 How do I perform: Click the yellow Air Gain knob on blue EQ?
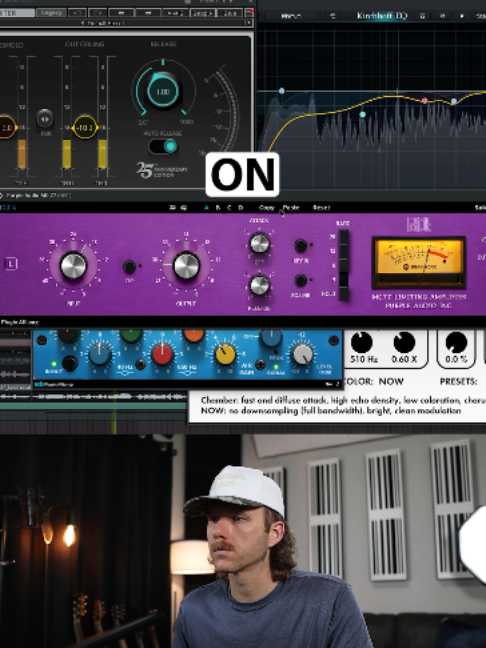coord(226,354)
